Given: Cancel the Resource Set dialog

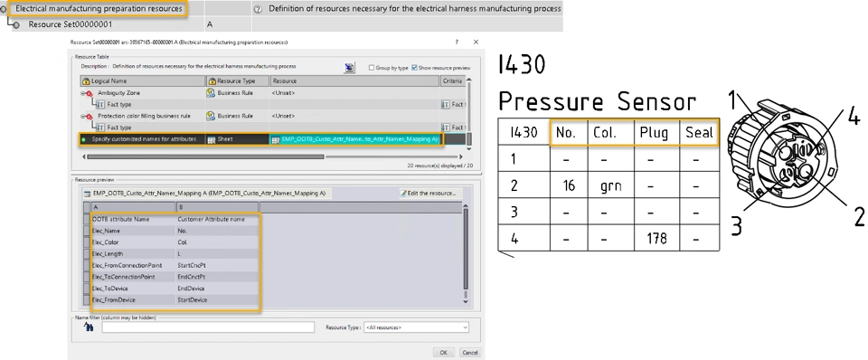Looking at the screenshot, I should [469, 352].
